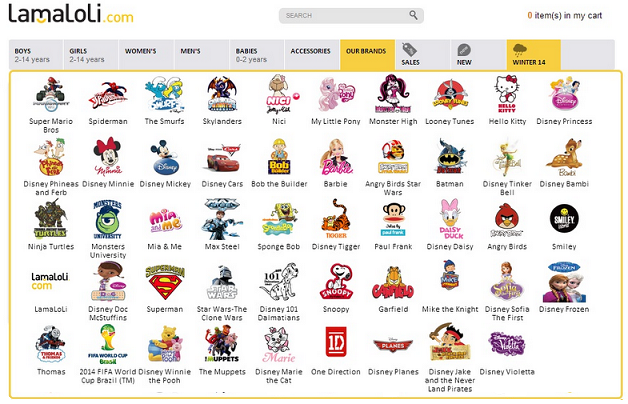The width and height of the screenshot is (628, 404).
Task: Open the Looney Tunes logo
Action: click(x=450, y=95)
